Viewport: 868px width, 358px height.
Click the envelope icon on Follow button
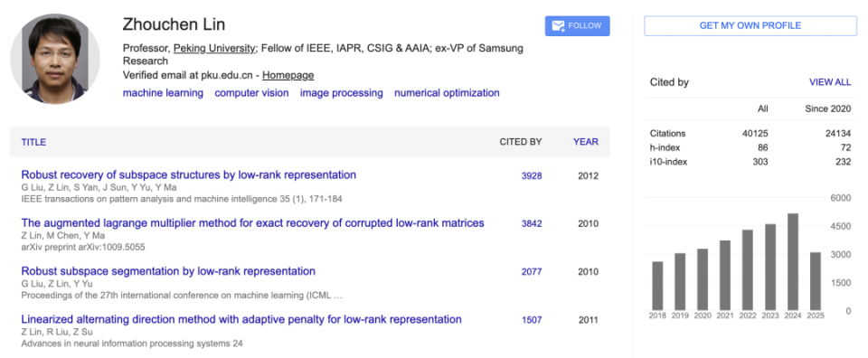558,26
